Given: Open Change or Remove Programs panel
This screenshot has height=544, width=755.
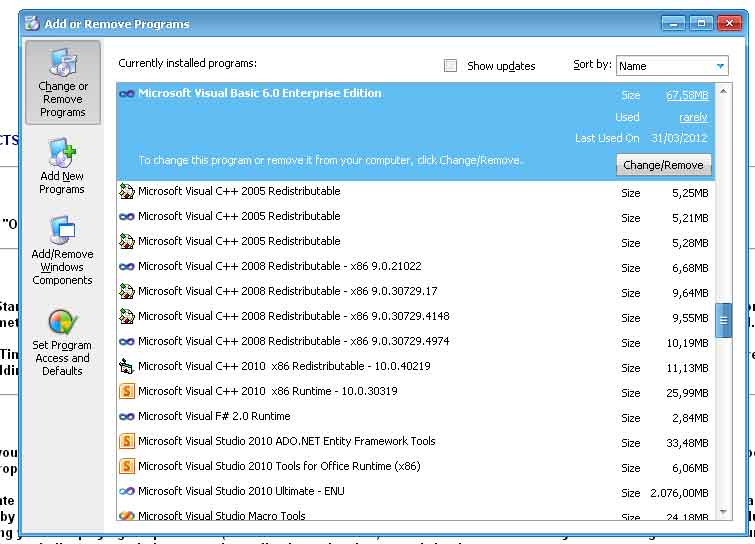Looking at the screenshot, I should click(63, 83).
